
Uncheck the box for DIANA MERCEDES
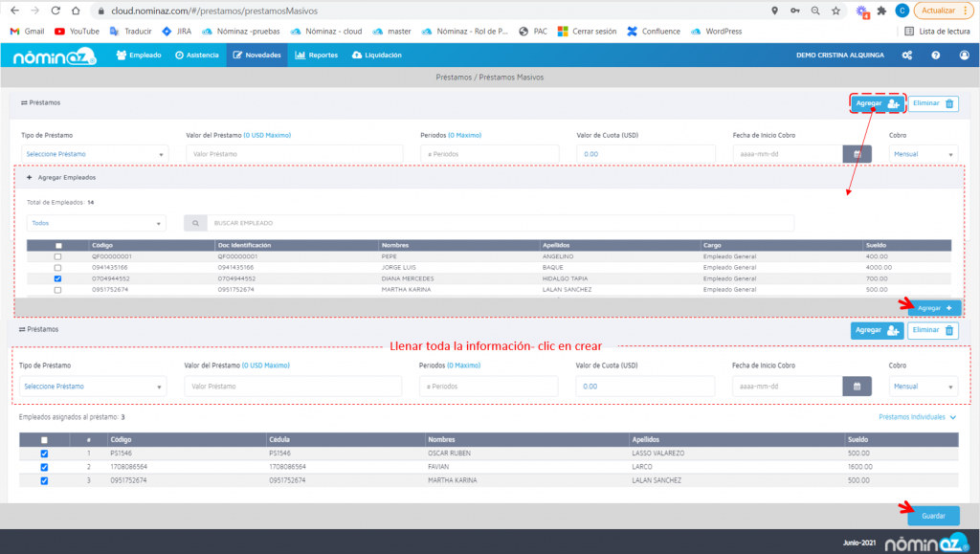(57, 278)
